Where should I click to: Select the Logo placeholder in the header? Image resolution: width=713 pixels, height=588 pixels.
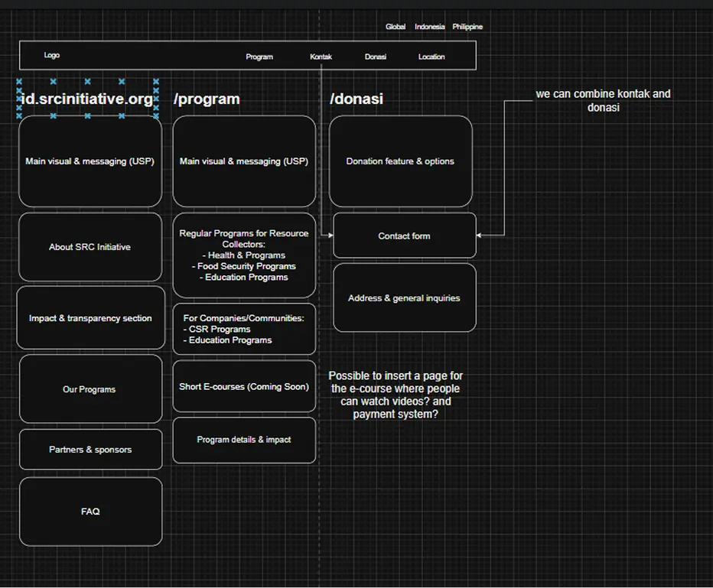click(52, 54)
